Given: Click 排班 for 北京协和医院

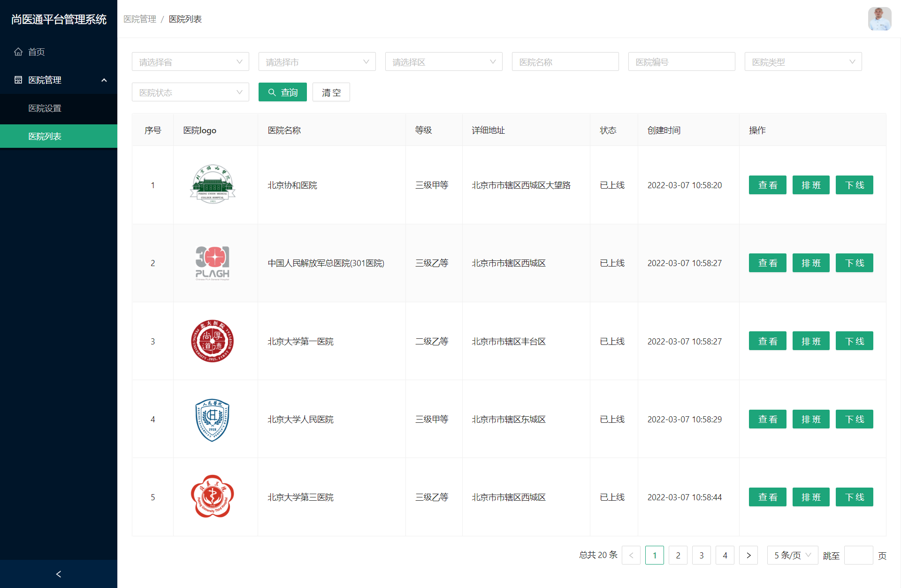Looking at the screenshot, I should click(811, 185).
